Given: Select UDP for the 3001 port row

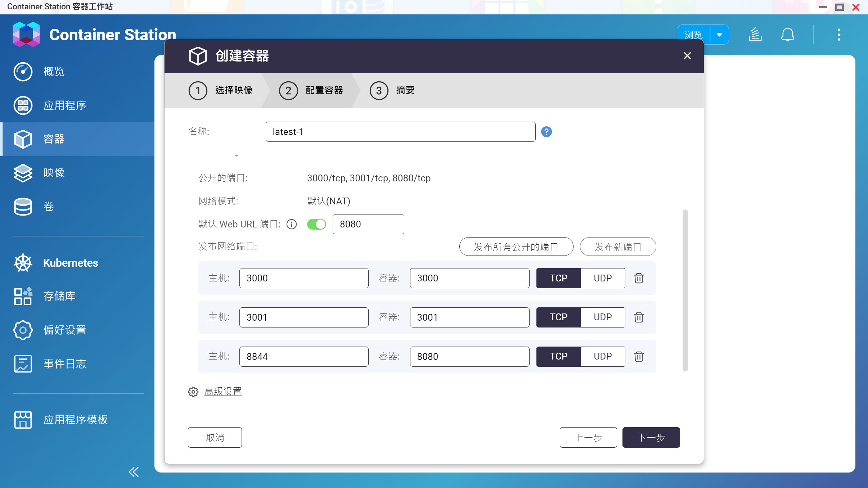Looking at the screenshot, I should point(602,317).
